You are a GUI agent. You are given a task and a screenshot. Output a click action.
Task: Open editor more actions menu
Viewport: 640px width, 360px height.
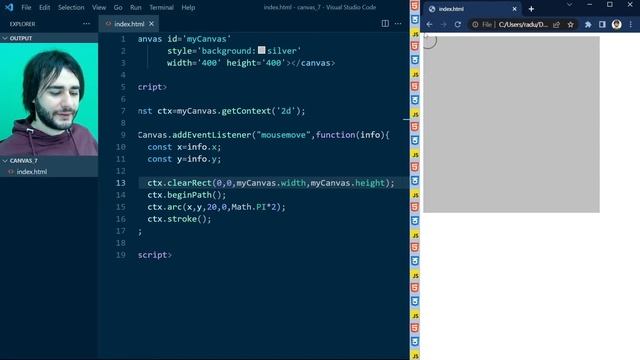(398, 24)
